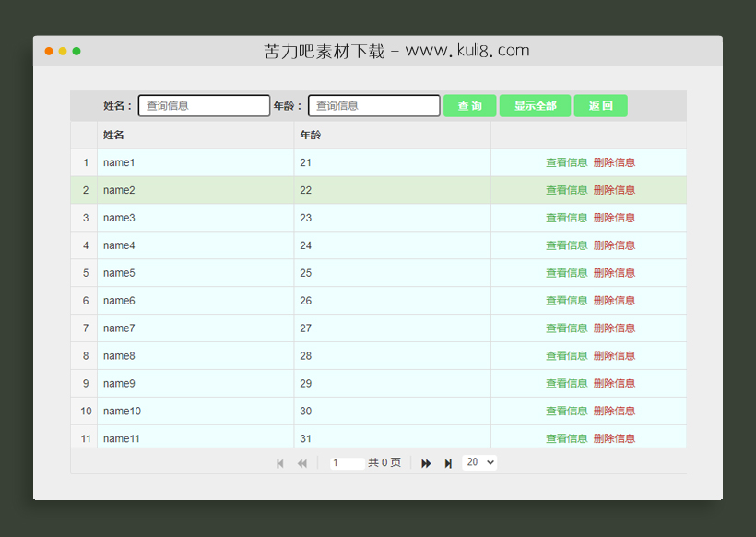Screen dimensions: 756x537
Task: Jump to last page using pagination icon
Action: click(448, 463)
